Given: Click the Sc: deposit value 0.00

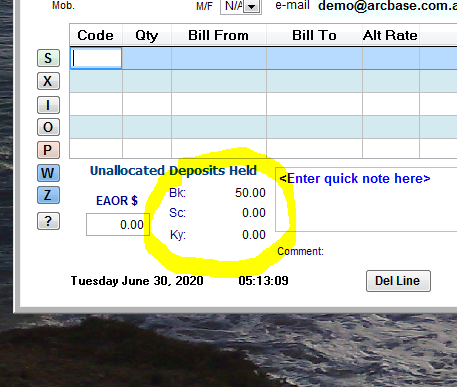Looking at the screenshot, I should click(254, 213).
